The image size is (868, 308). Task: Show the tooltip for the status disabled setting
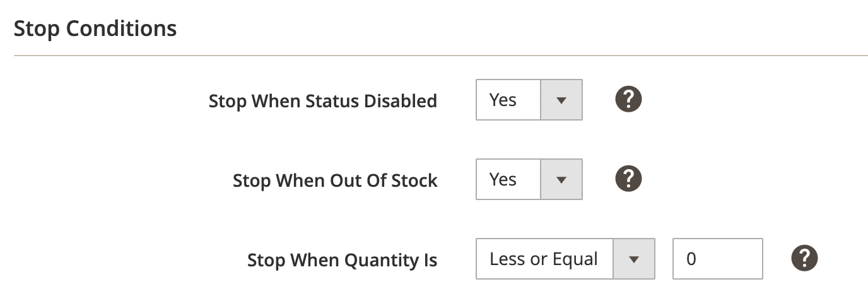click(628, 100)
